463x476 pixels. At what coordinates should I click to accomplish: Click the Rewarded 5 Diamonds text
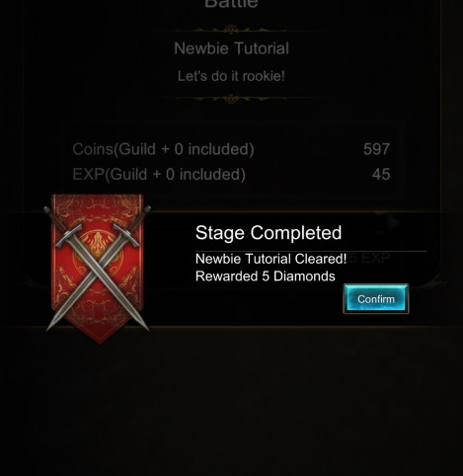pyautogui.click(x=266, y=277)
